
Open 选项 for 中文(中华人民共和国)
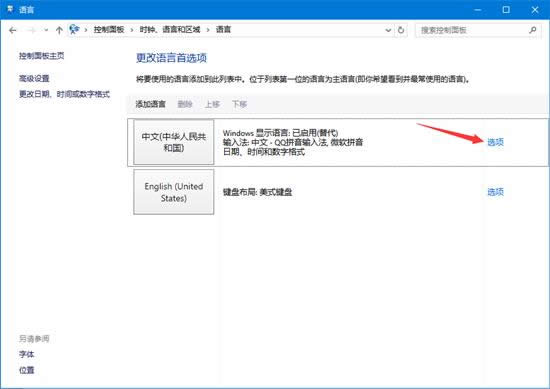(x=495, y=142)
